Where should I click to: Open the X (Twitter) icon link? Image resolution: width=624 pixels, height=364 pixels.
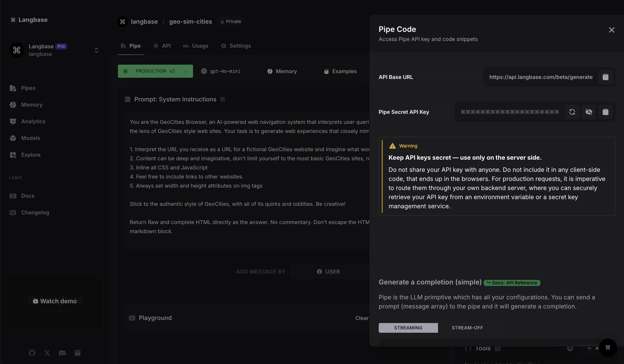pyautogui.click(x=47, y=353)
